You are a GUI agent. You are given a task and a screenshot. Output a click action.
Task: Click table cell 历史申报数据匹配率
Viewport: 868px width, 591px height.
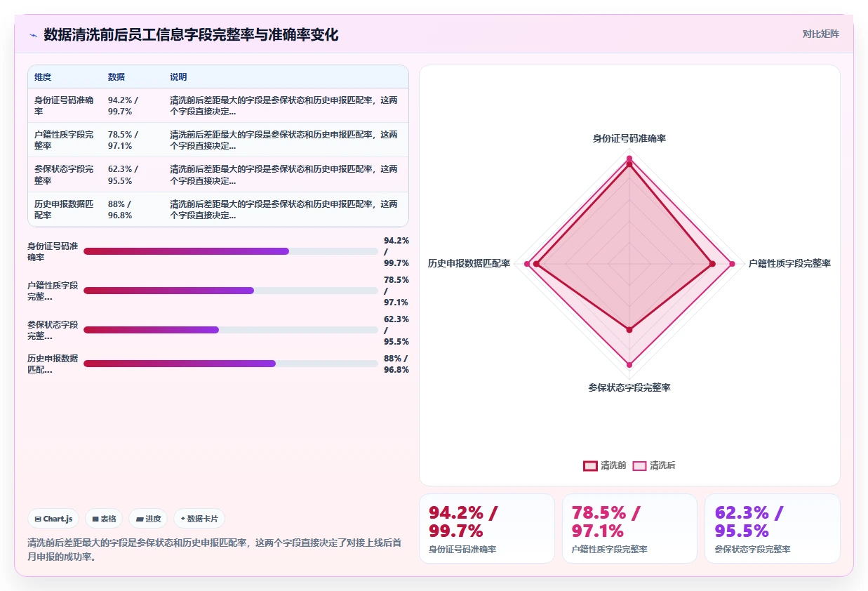(x=65, y=209)
